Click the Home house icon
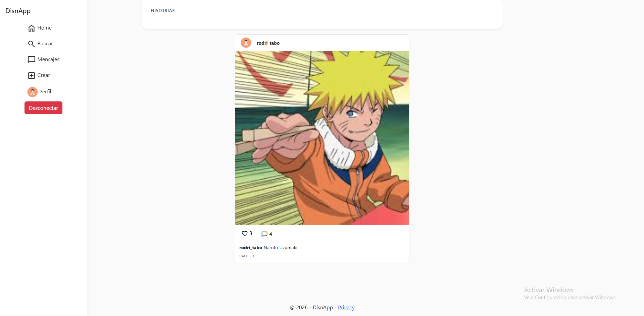Viewport: 644px width, 316px height. tap(32, 28)
